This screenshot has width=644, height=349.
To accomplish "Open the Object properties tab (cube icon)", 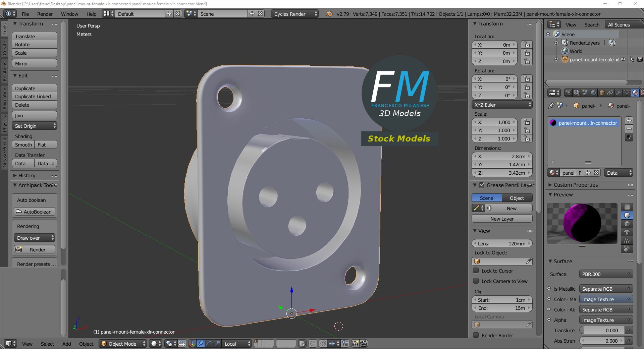I will tap(602, 93).
